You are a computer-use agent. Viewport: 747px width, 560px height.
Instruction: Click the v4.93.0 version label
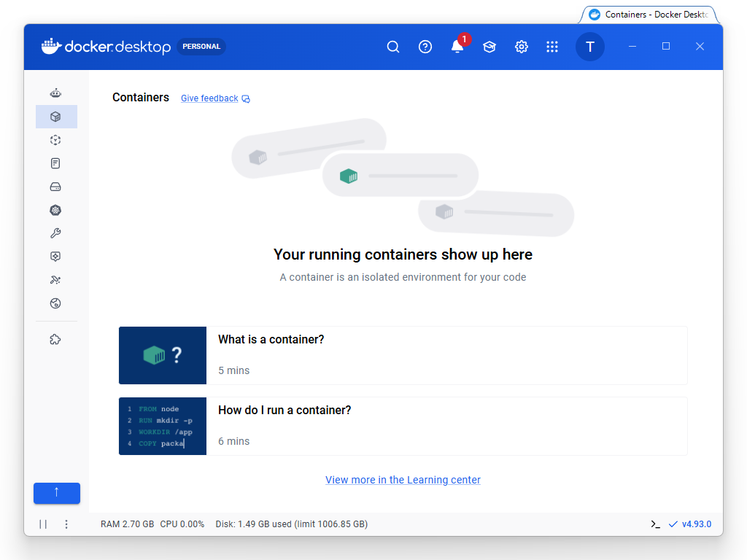point(697,524)
